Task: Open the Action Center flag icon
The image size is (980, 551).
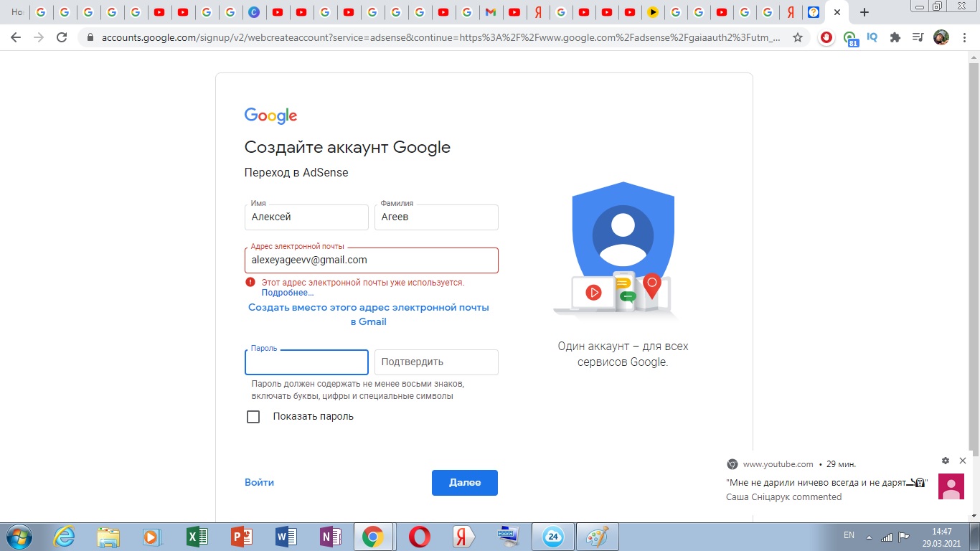Action: tap(904, 537)
